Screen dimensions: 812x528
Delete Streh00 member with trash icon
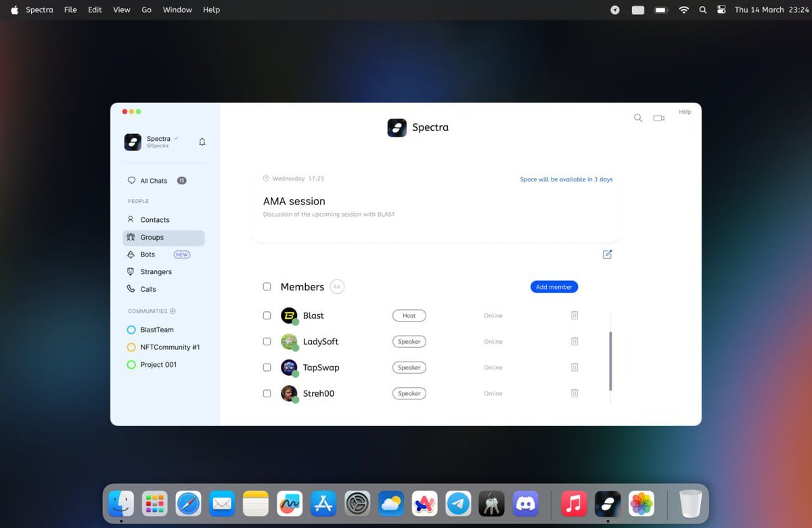pos(574,393)
